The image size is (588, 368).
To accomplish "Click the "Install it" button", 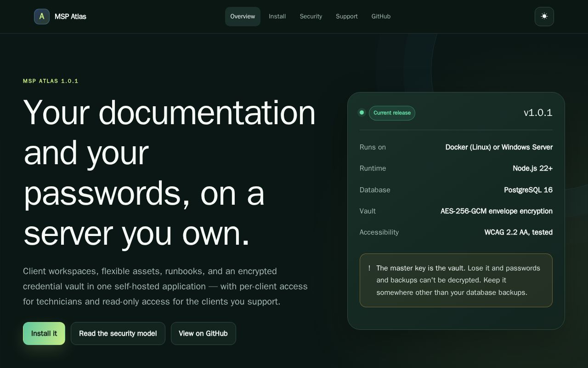I will pos(44,333).
